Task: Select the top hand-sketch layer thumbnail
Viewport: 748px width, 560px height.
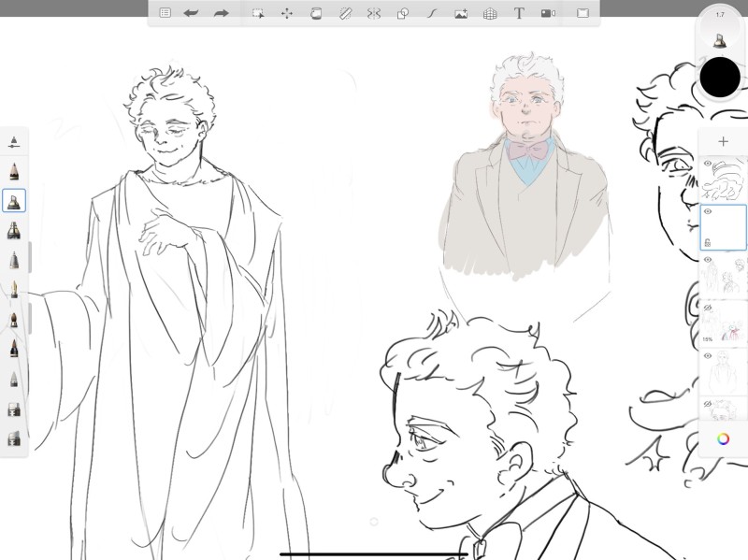Action: pyautogui.click(x=723, y=179)
